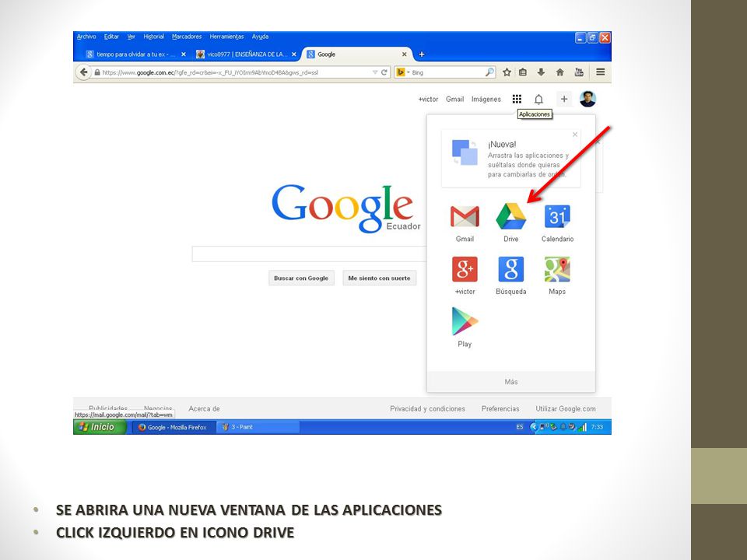Close the Google tab
The width and height of the screenshot is (747, 560).
point(404,54)
